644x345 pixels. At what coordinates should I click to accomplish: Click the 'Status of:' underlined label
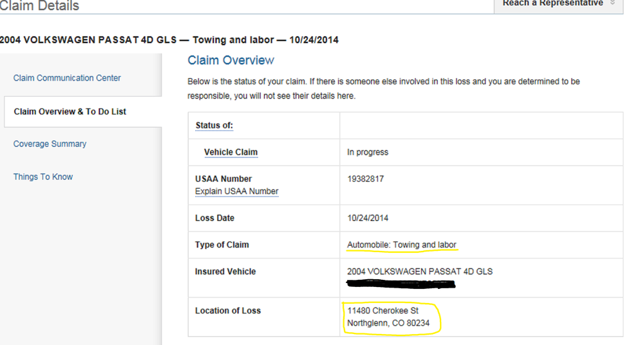214,125
